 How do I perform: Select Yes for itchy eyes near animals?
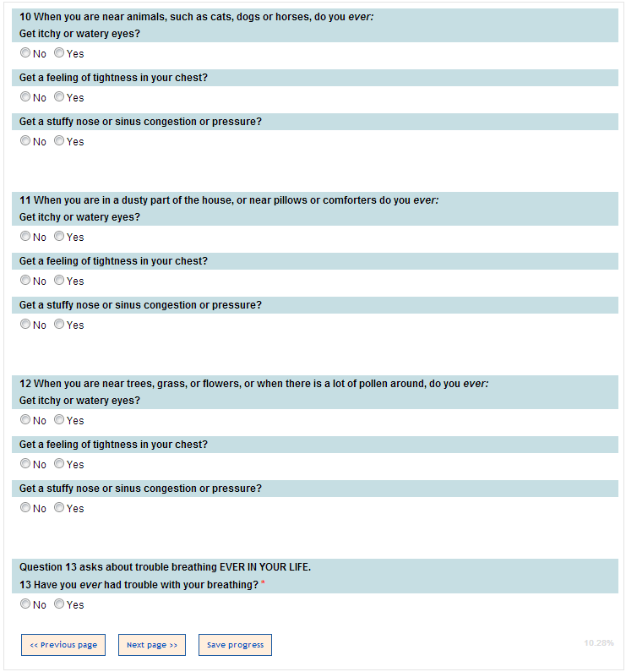tap(59, 53)
